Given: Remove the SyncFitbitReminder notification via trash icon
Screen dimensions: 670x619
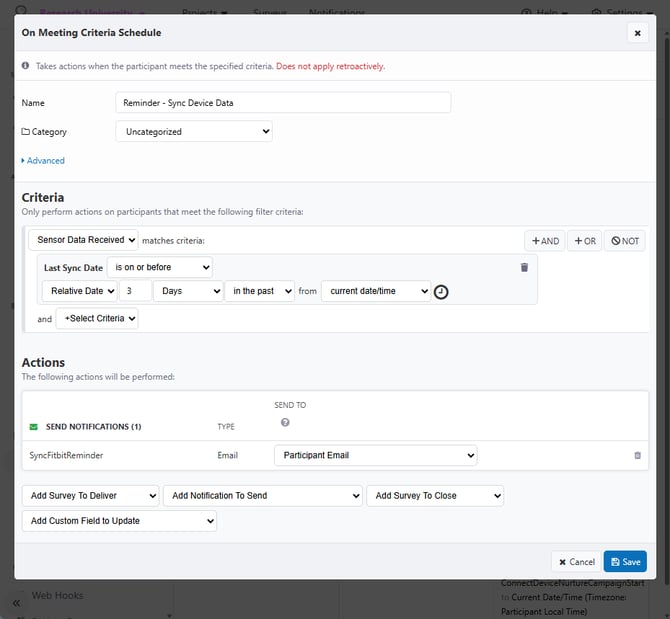Looking at the screenshot, I should pos(637,455).
